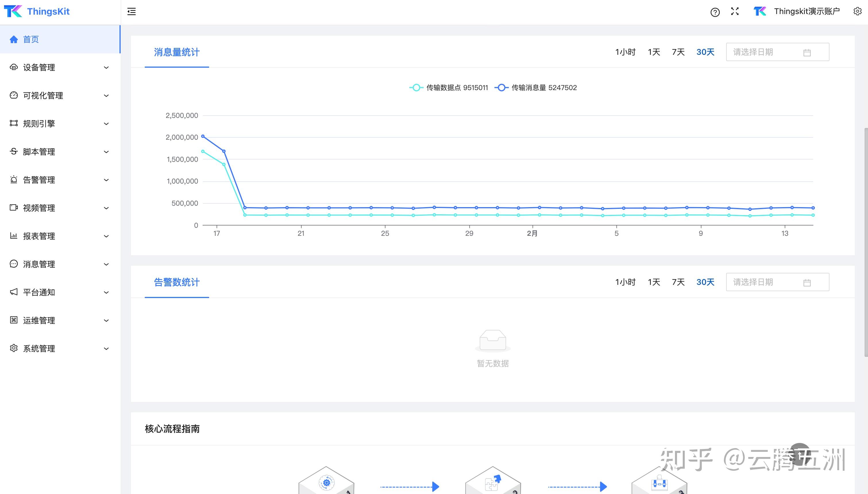Expand the 规则引擎 submenu chevron
This screenshot has width=868, height=494.
106,124
